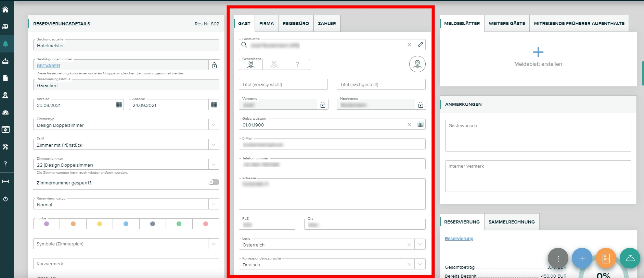This screenshot has height=278, width=644.
Task: Select the male gender option
Action: [x=251, y=64]
